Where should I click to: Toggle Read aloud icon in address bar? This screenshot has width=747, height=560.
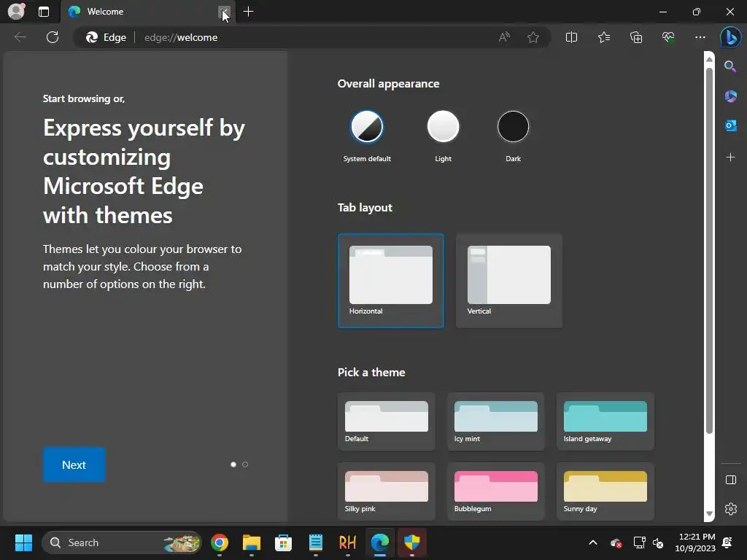pos(504,37)
